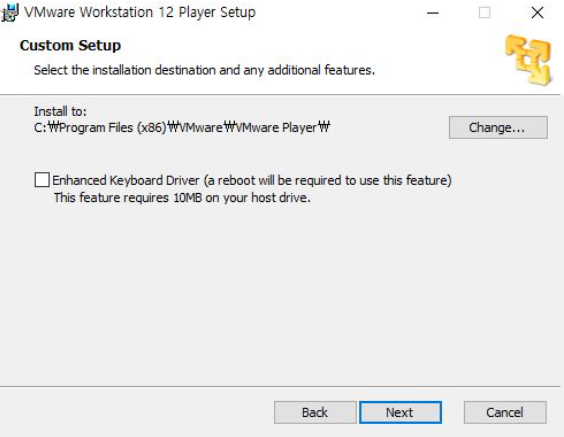This screenshot has width=564, height=437.
Task: Click 'This feature requires 10MB' text
Action: pos(182,197)
